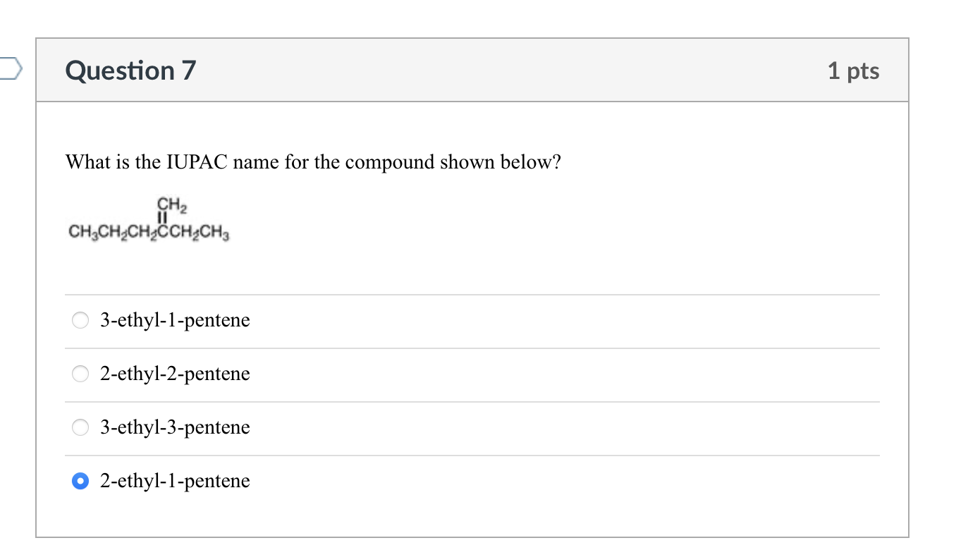Click the CH2CH3 right end of formula
The width and height of the screenshot is (980, 550).
201,232
